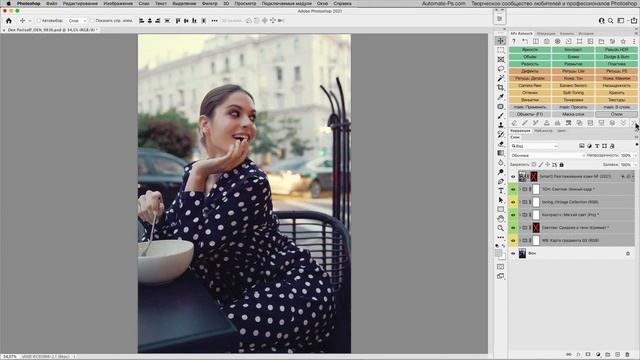Expand the ТОН group layer
Image resolution: width=640 pixels, height=360 pixels.
click(x=520, y=189)
